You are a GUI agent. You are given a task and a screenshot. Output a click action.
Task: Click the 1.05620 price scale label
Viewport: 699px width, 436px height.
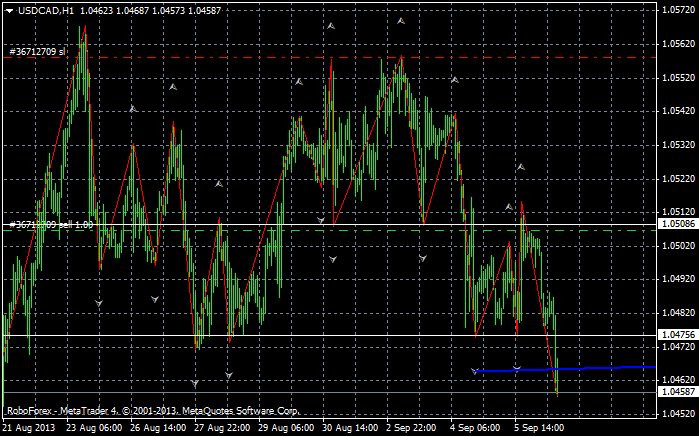click(678, 44)
